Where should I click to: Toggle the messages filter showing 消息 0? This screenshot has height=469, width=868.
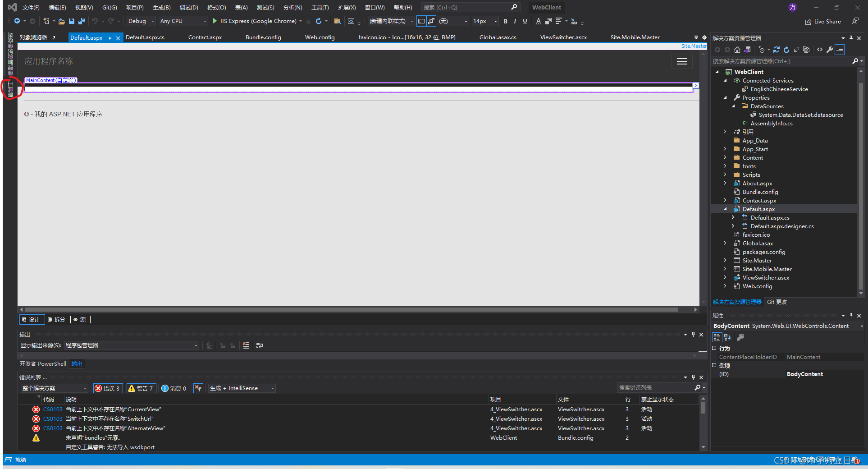point(174,388)
